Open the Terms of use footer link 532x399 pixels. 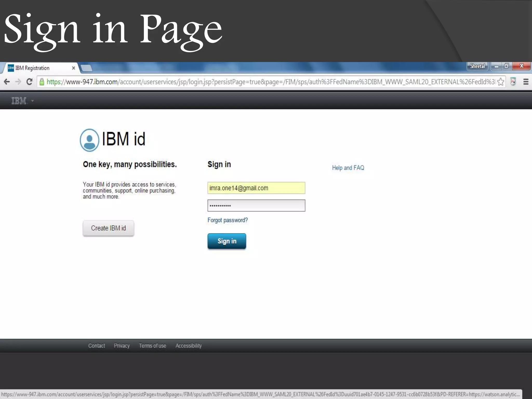pyautogui.click(x=152, y=346)
